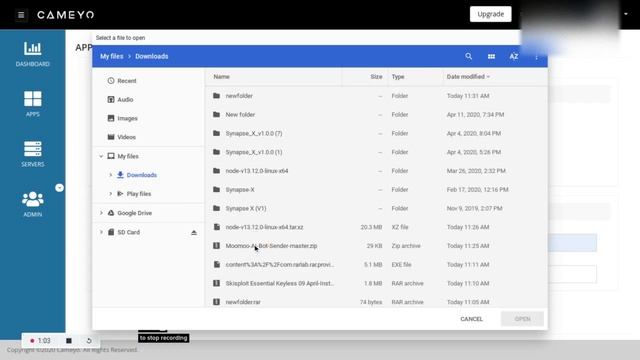Viewport: 640px width, 360px height.
Task: Select the content%3A%2F%2Fcom.rarlab EXE file
Action: tap(376, 265)
